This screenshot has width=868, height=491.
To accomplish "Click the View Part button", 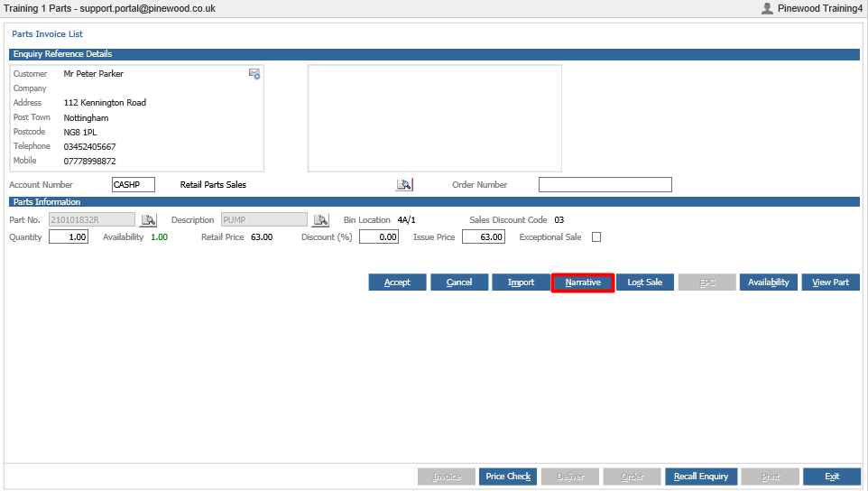I will (x=830, y=283).
